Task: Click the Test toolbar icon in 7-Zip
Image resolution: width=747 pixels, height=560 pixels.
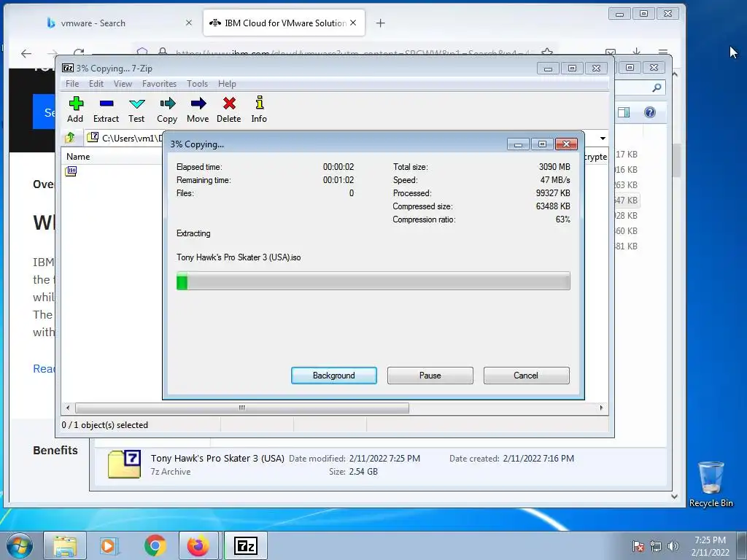Action: pyautogui.click(x=136, y=109)
